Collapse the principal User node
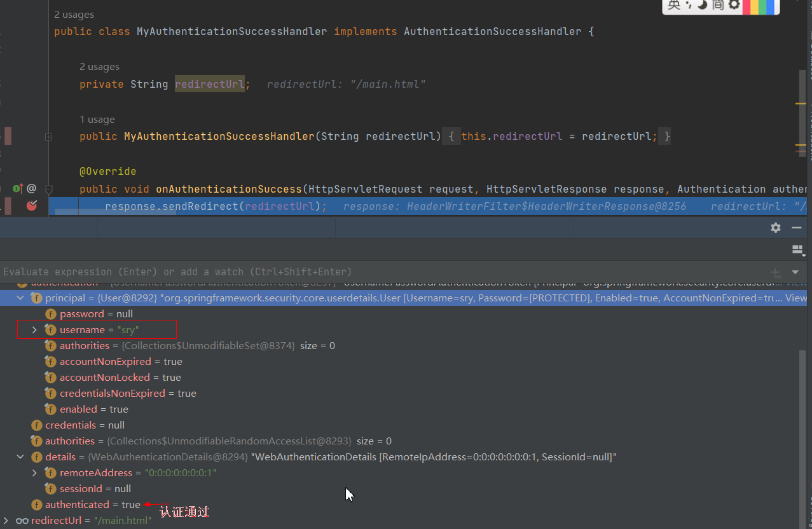 click(20, 298)
